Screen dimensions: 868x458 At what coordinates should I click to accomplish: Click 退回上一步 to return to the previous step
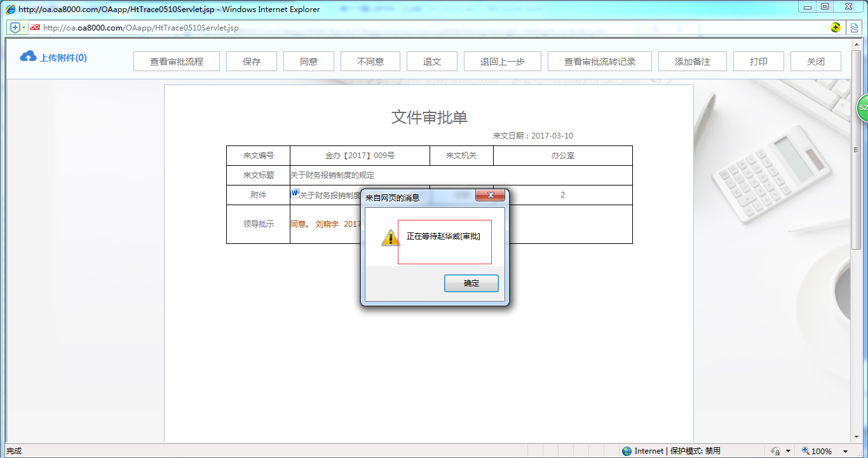click(x=503, y=62)
